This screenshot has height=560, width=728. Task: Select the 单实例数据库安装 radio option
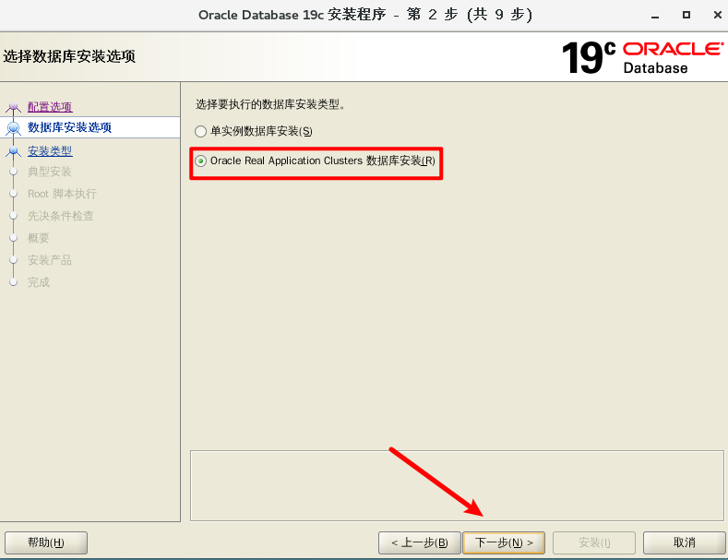click(201, 132)
